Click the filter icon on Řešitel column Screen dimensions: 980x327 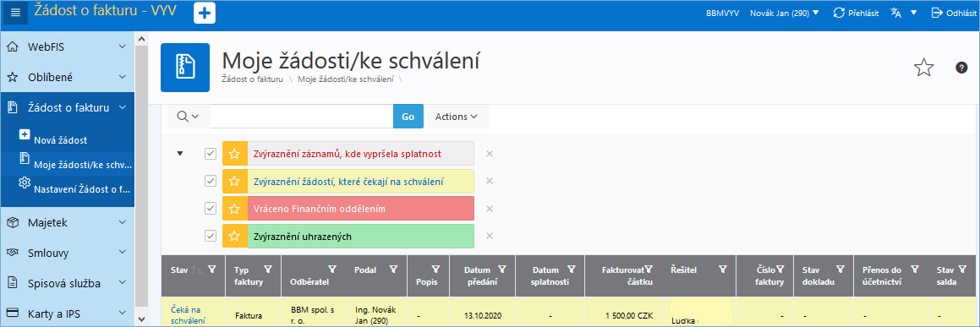[x=722, y=269]
